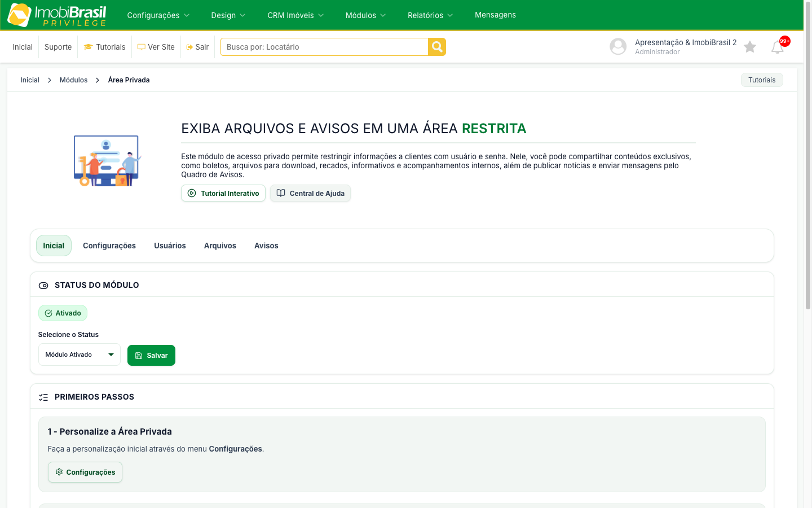
Task: Click the Status do Módulo eye icon
Action: 43,286
